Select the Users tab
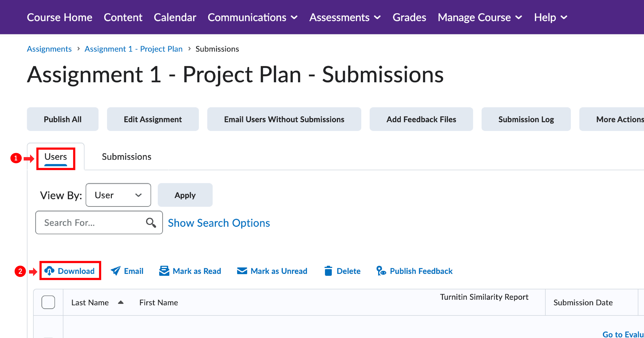The image size is (644, 338). coord(56,157)
